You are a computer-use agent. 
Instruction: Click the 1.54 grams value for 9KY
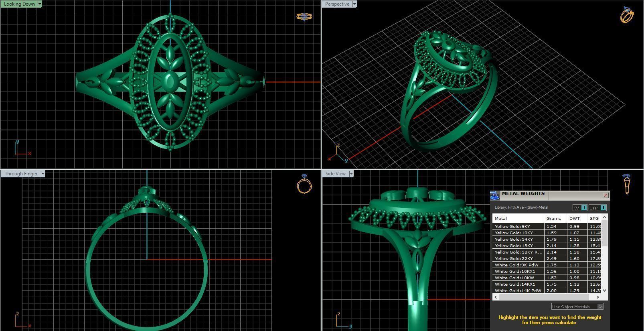[x=551, y=226]
